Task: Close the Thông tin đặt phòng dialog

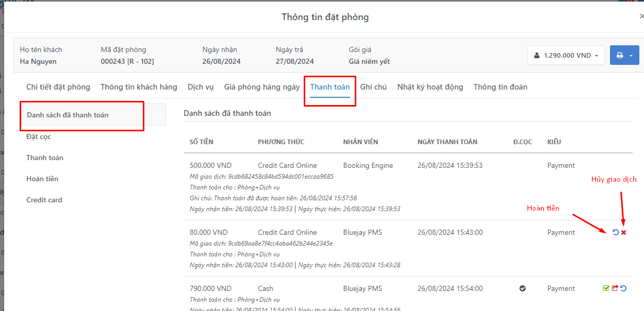Action: click(641, 16)
